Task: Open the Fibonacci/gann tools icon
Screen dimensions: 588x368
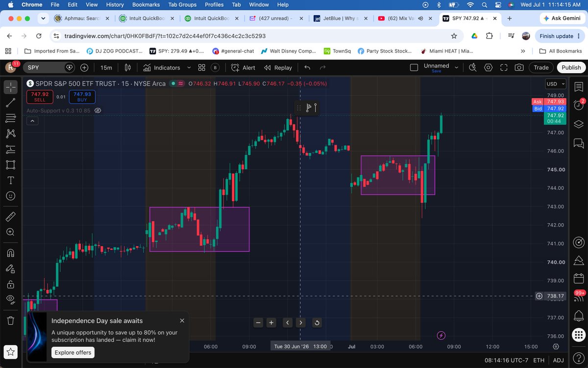Action: 11,118
